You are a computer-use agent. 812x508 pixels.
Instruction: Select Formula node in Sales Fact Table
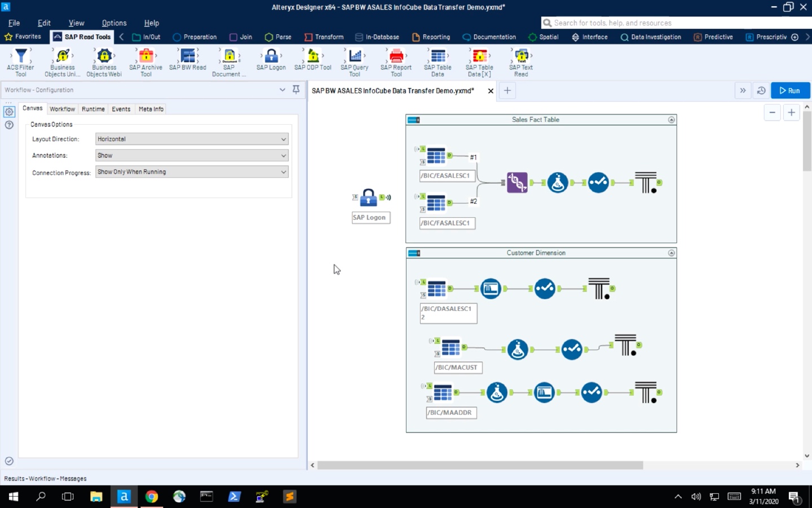pyautogui.click(x=558, y=182)
